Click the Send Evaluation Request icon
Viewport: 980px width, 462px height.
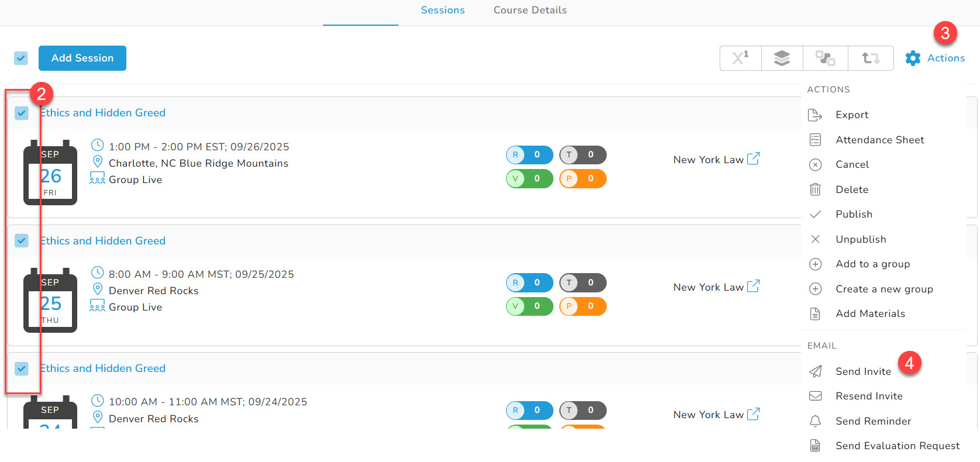(815, 446)
